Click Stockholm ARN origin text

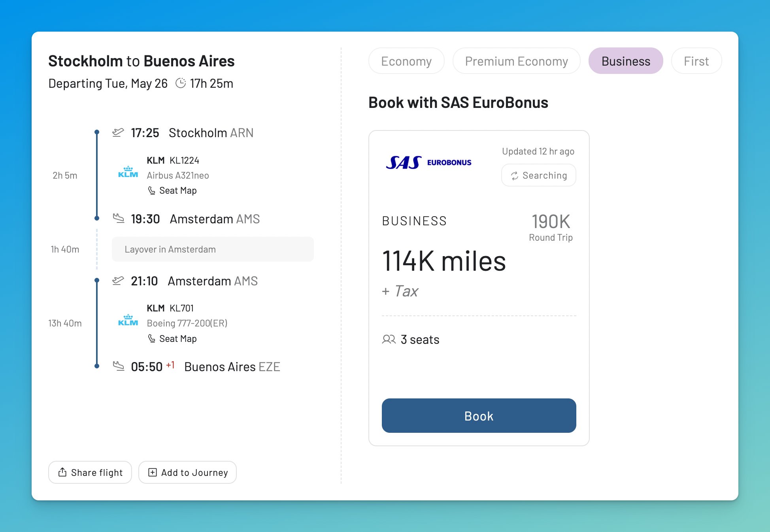211,133
